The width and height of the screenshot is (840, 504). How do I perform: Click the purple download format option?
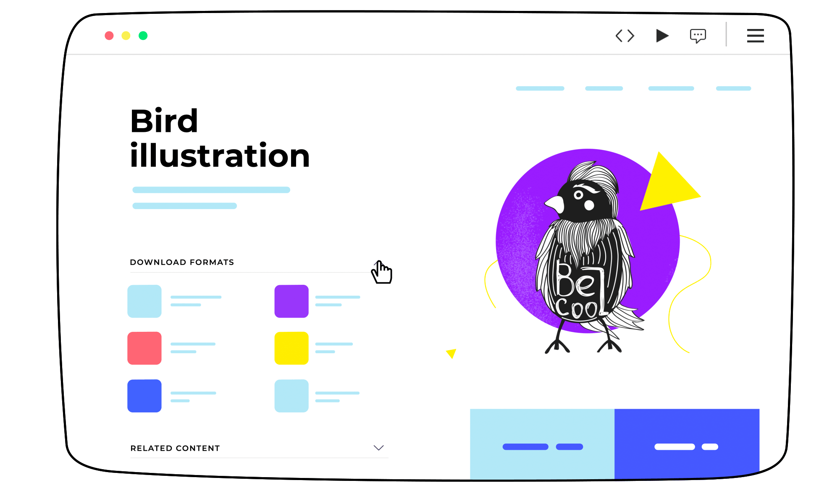click(291, 300)
